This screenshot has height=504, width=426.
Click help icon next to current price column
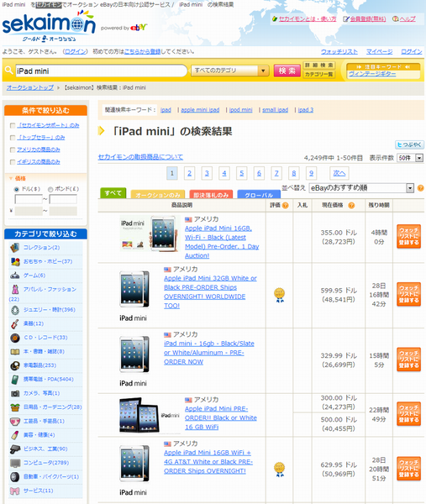coord(351,205)
